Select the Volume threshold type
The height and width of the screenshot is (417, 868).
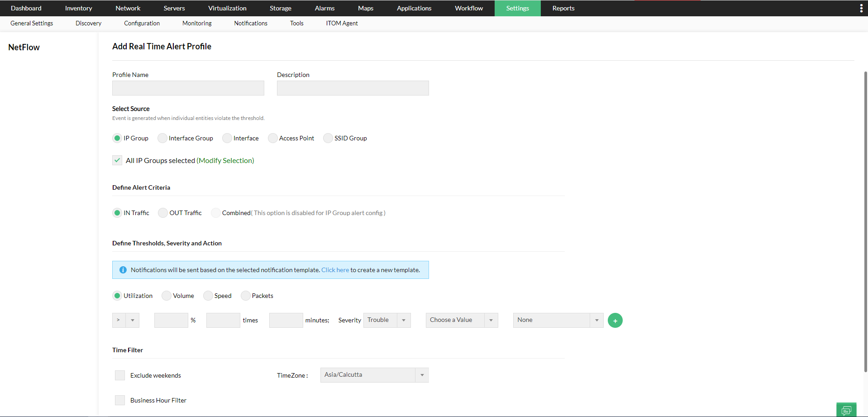167,296
